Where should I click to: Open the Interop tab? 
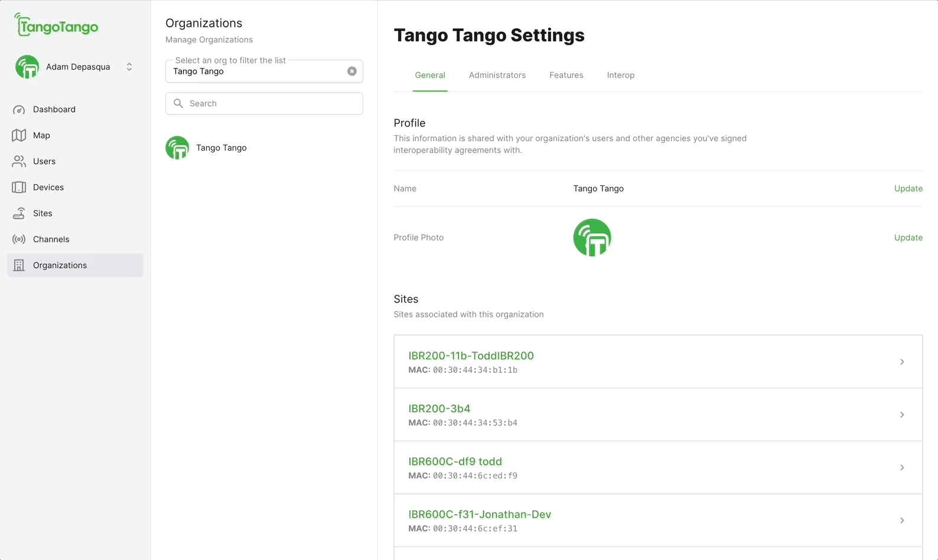621,75
